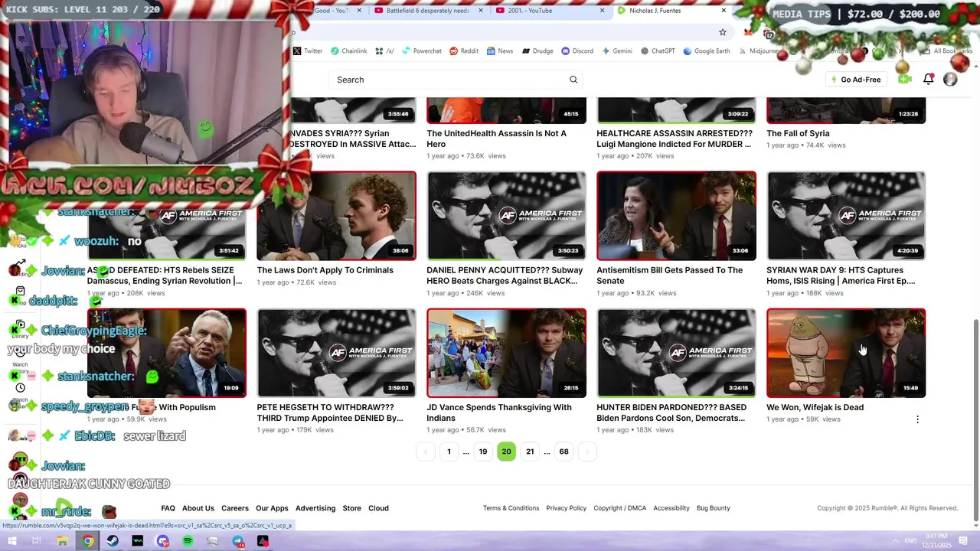This screenshot has height=551, width=980.
Task: Open the Discord app on the taskbar
Action: coord(163,541)
